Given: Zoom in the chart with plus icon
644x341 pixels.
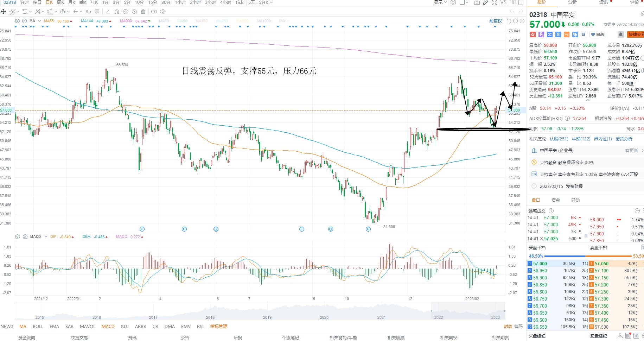Looking at the screenshot, I should point(522,21).
